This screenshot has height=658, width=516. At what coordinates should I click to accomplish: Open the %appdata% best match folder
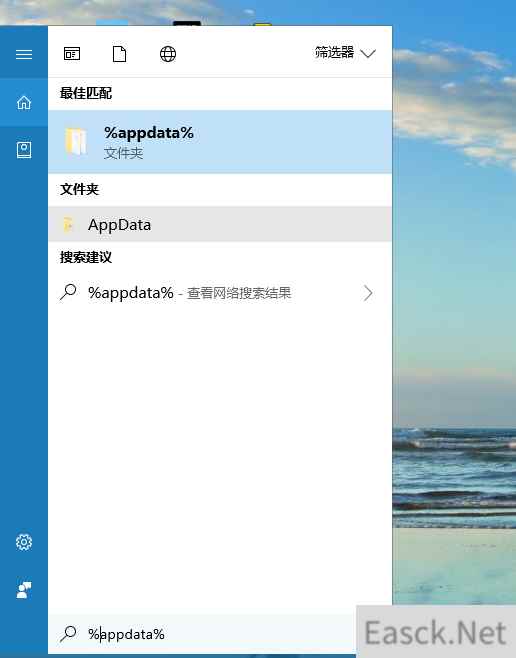(220, 142)
